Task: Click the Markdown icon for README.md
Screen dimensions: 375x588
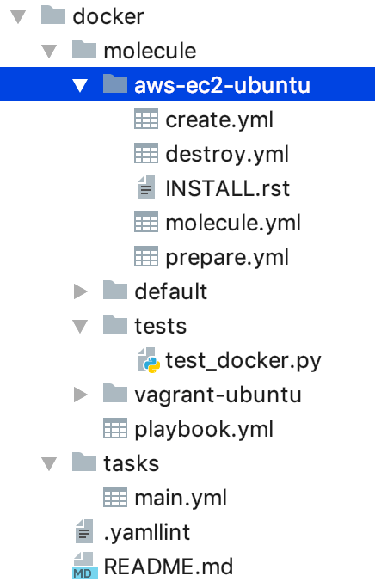Action: click(85, 566)
